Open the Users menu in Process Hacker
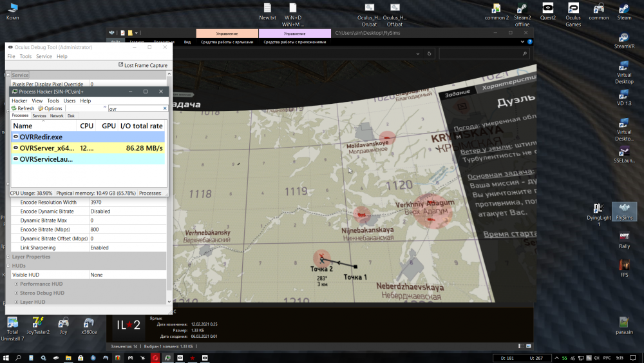Image resolution: width=644 pixels, height=363 pixels. pos(70,101)
